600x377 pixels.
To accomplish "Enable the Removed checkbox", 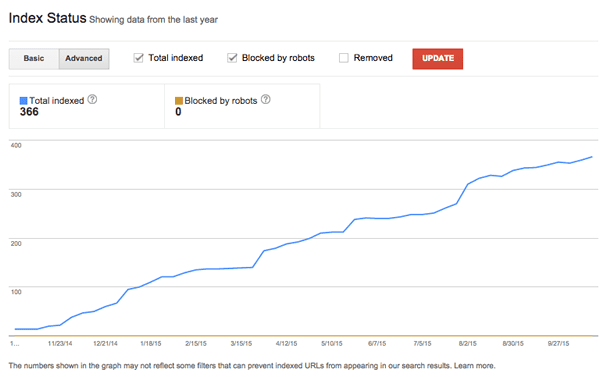I will tap(344, 58).
